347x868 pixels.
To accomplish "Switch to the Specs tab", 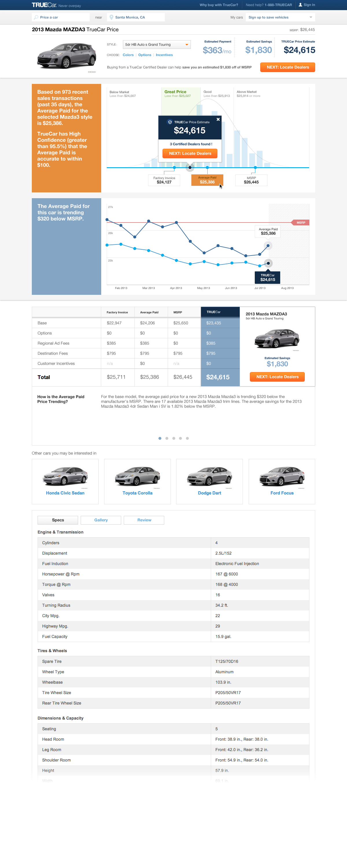I will click(x=58, y=520).
